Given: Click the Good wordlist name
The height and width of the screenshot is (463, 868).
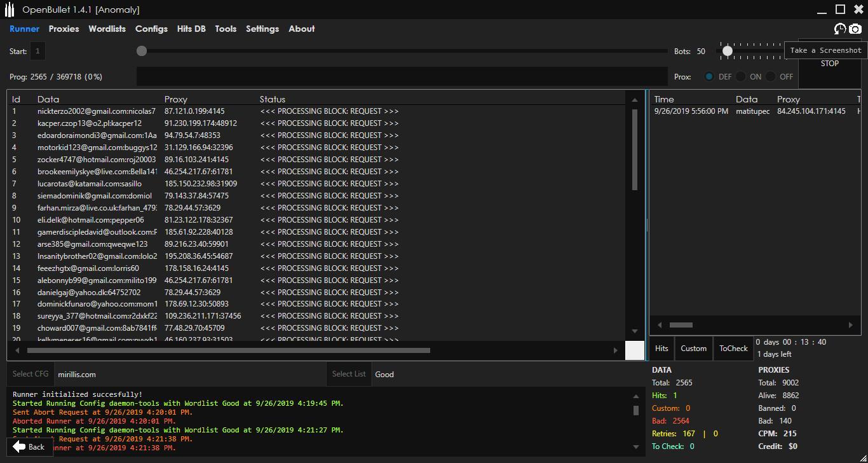Looking at the screenshot, I should click(x=384, y=375).
